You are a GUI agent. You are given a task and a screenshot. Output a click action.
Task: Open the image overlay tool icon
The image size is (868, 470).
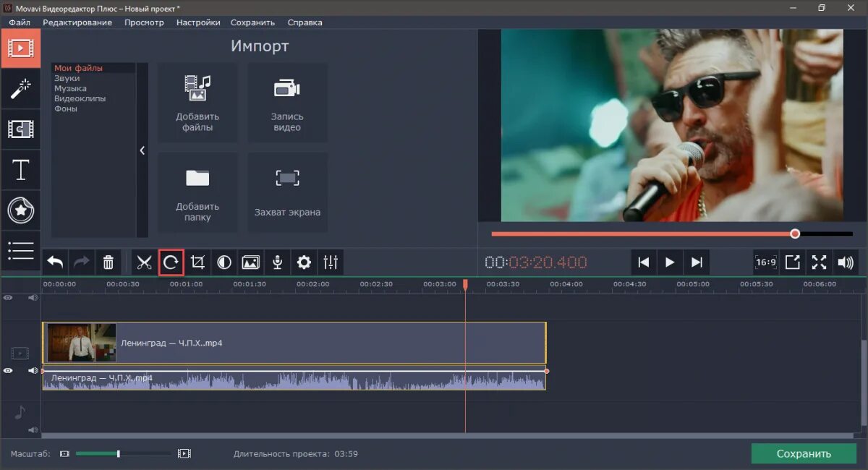251,262
